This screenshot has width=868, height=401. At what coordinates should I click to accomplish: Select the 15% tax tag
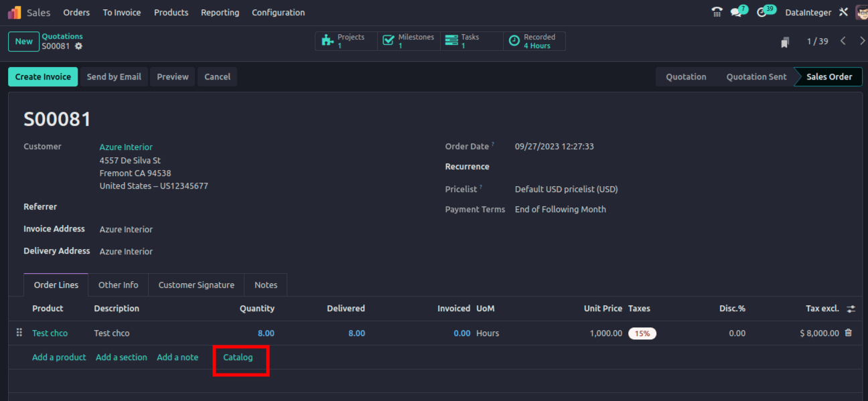pos(642,333)
